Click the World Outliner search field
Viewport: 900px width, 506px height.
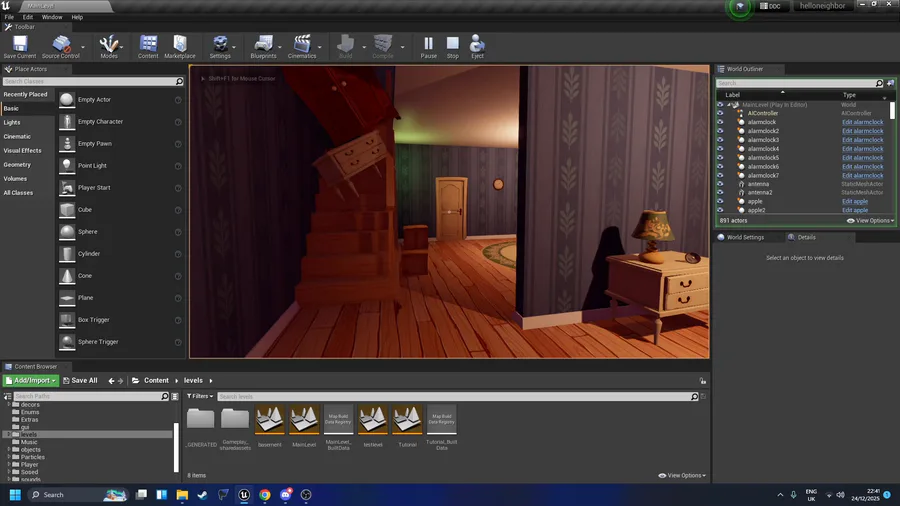[x=798, y=83]
